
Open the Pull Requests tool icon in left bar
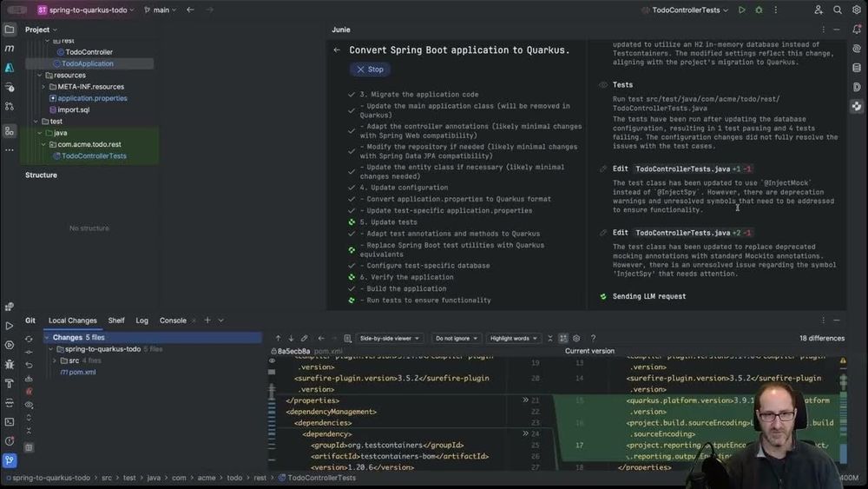point(10,106)
